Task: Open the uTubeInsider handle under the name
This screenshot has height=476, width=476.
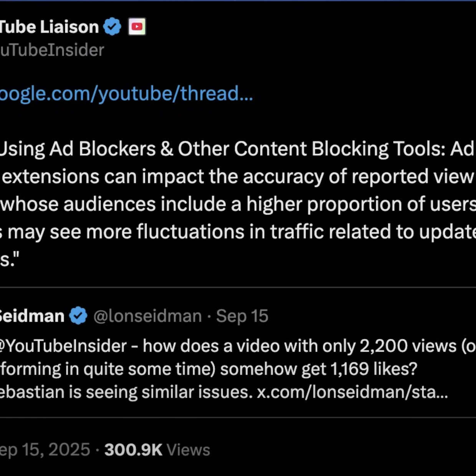Action: coord(52,50)
